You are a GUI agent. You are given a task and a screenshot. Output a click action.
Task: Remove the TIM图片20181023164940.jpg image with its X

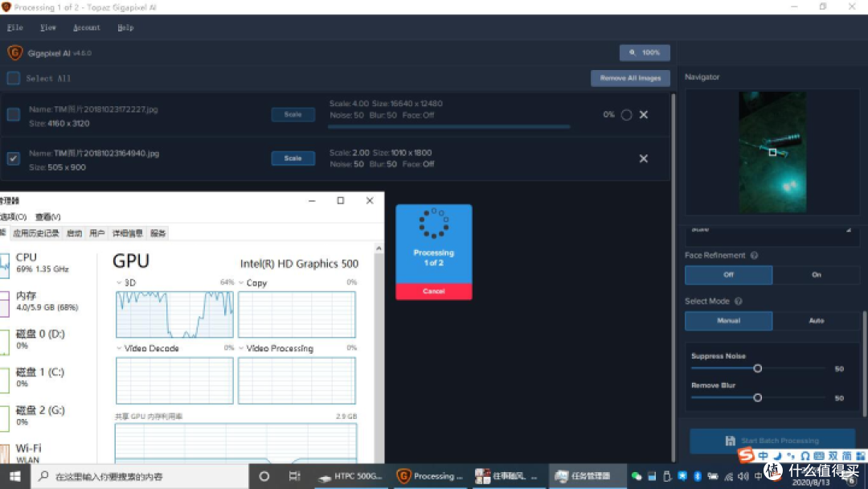pos(643,158)
